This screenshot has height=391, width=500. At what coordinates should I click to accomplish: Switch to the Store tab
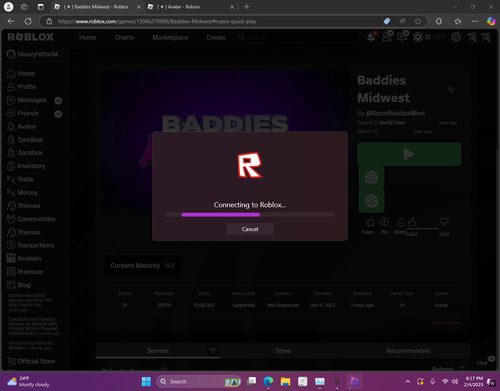(x=283, y=351)
